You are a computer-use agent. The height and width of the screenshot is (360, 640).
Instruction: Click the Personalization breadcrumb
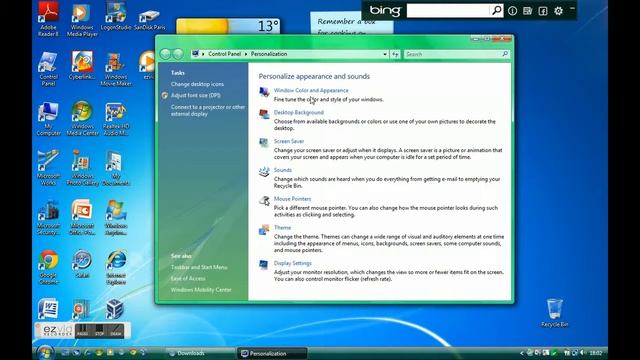[269, 54]
